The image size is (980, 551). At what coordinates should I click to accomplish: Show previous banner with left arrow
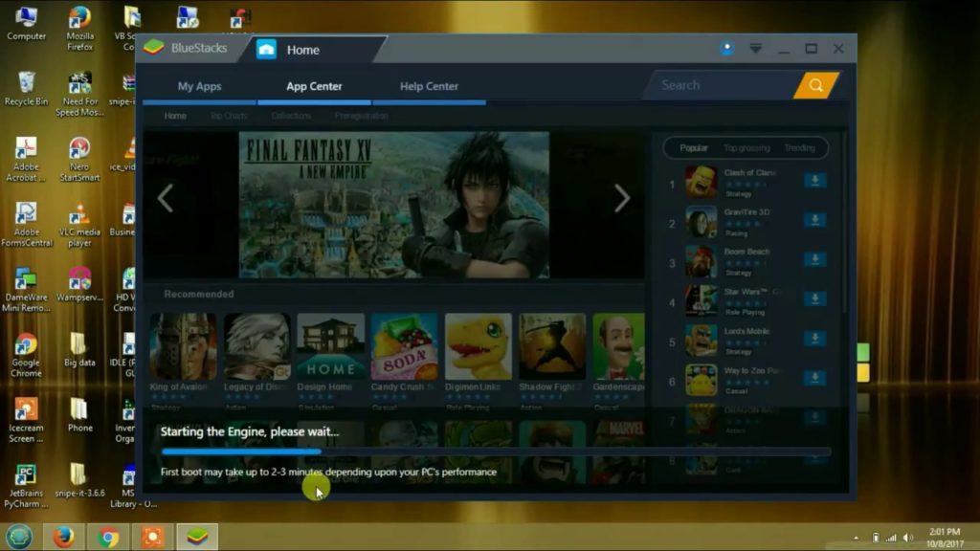pos(166,199)
